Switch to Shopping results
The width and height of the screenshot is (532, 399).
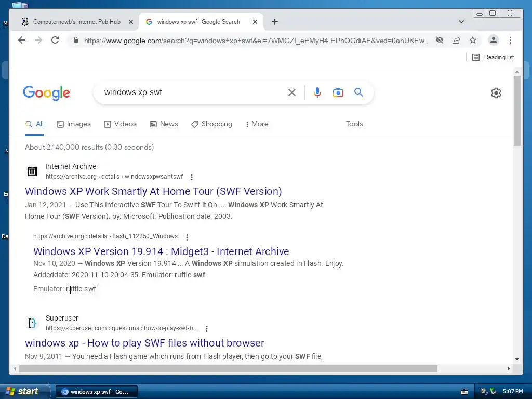click(212, 124)
